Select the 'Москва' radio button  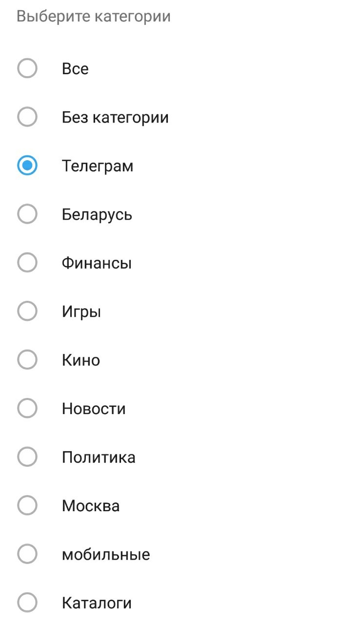point(27,505)
